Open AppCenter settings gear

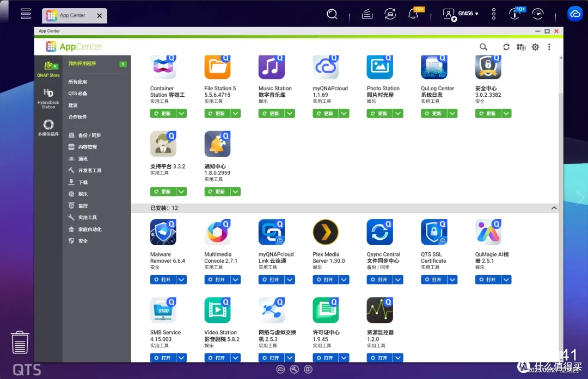click(536, 47)
